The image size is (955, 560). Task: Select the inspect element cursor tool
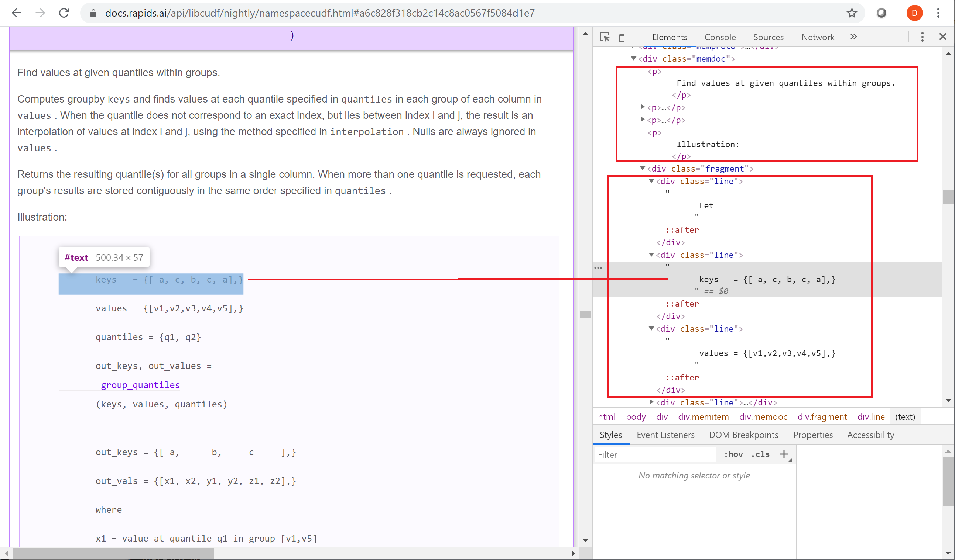click(605, 37)
